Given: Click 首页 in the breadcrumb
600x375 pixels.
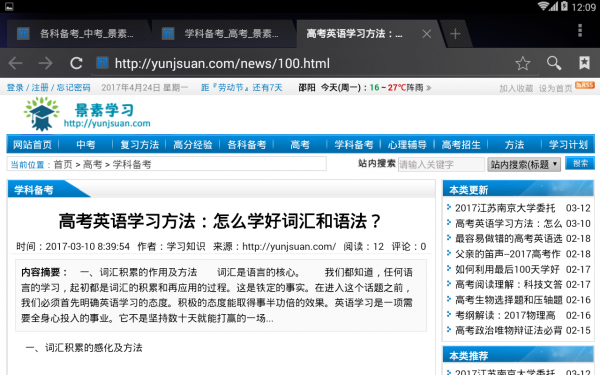Looking at the screenshot, I should [x=63, y=165].
